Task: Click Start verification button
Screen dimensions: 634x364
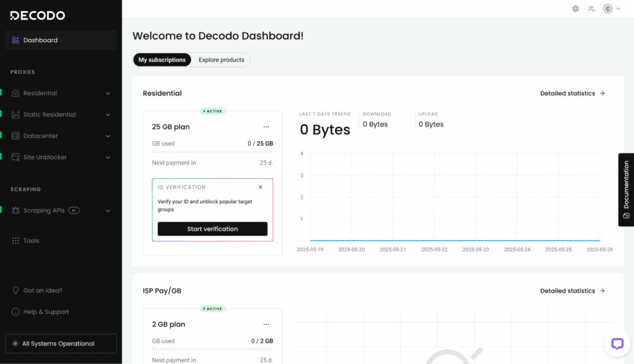Action: tap(212, 228)
